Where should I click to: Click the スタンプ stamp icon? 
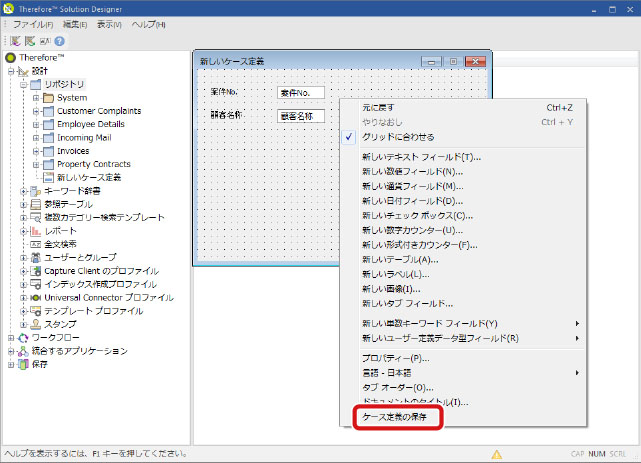[x=35, y=324]
